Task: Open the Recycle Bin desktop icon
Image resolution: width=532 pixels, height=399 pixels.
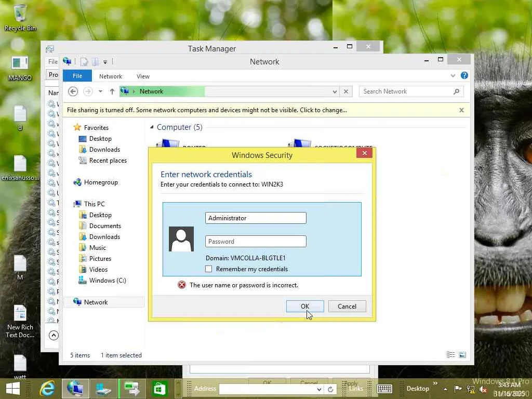Action: (20, 18)
